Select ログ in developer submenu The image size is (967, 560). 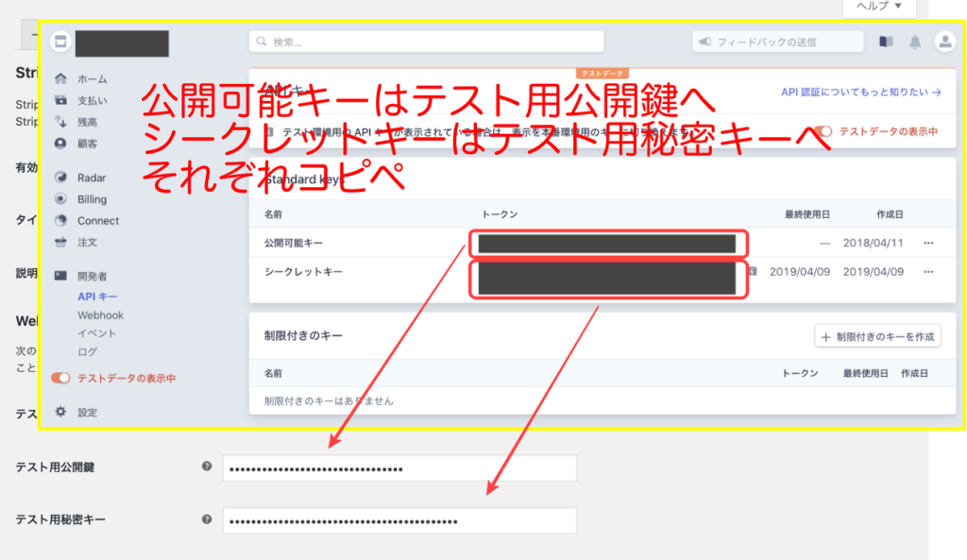[87, 351]
